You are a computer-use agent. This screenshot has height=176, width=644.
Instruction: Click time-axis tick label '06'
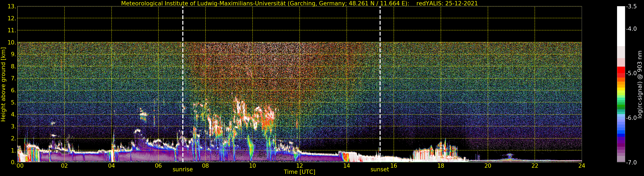click(159, 166)
